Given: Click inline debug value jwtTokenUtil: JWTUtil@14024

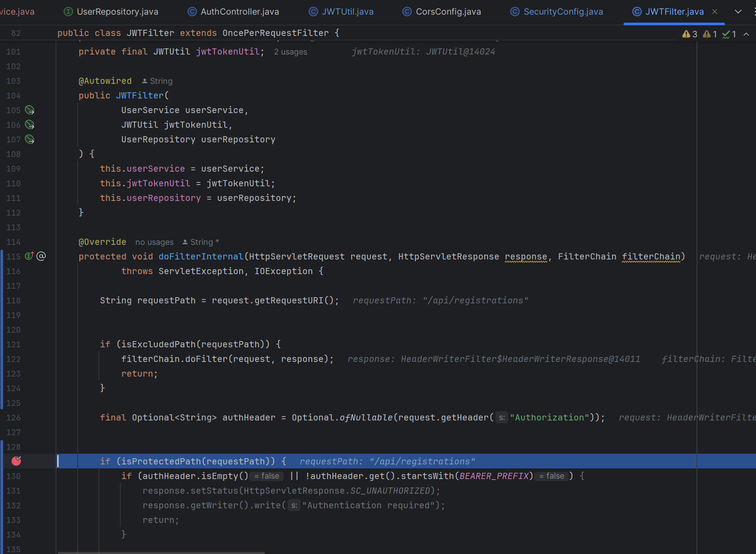Looking at the screenshot, I should click(424, 52).
